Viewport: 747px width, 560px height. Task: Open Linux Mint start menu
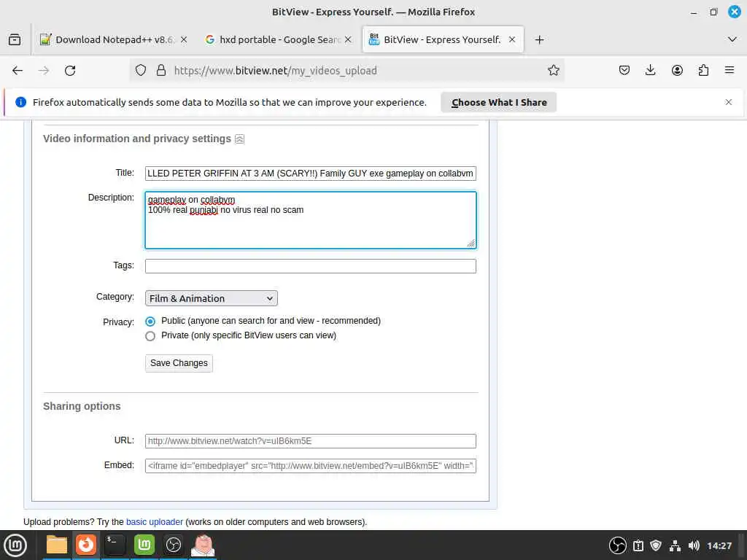click(x=15, y=545)
